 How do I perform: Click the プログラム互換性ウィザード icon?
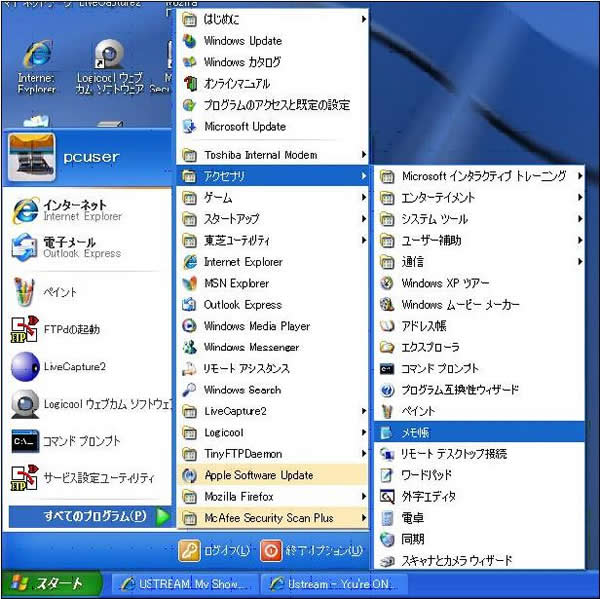pyautogui.click(x=387, y=390)
